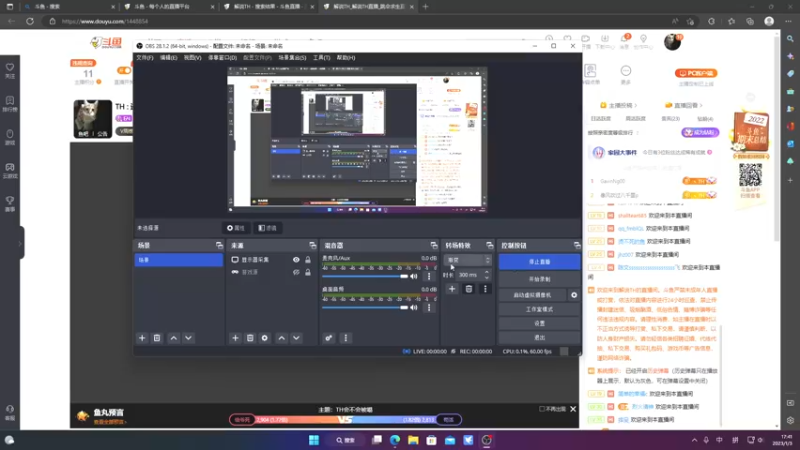Open a new browser tab
Image resolution: width=800 pixels, height=450 pixels.
(426, 7)
